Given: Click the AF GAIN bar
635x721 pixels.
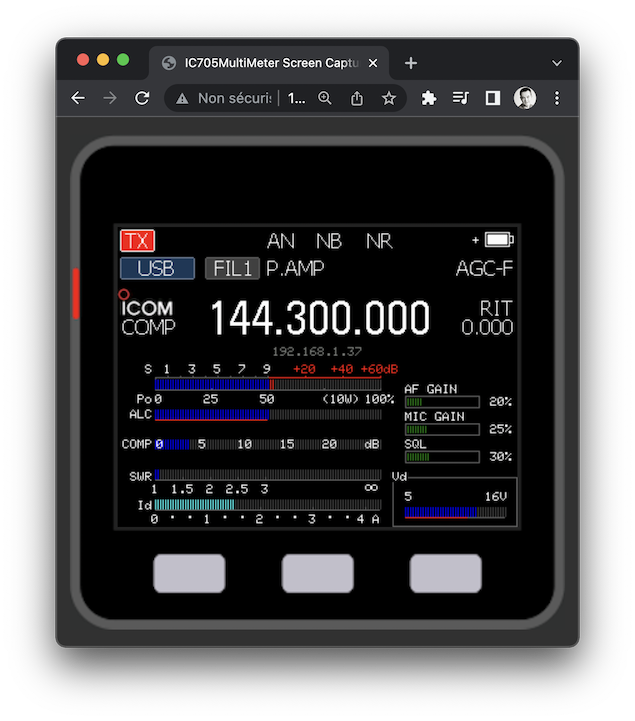Looking at the screenshot, I should pyautogui.click(x=442, y=402).
